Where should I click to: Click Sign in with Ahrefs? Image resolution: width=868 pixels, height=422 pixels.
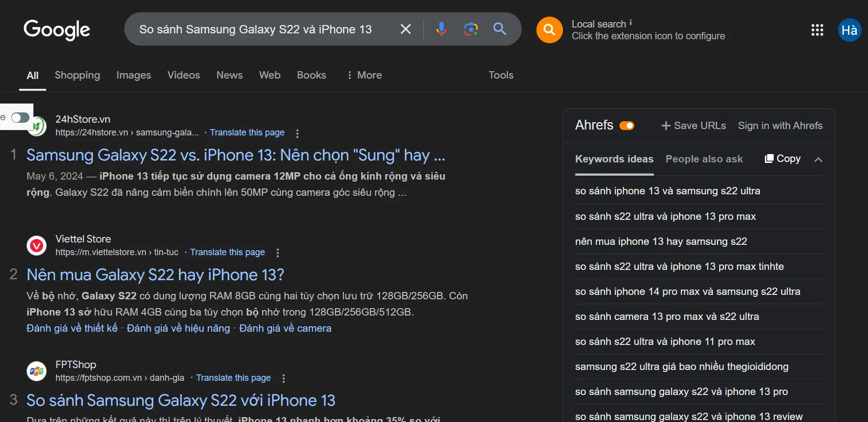point(780,126)
